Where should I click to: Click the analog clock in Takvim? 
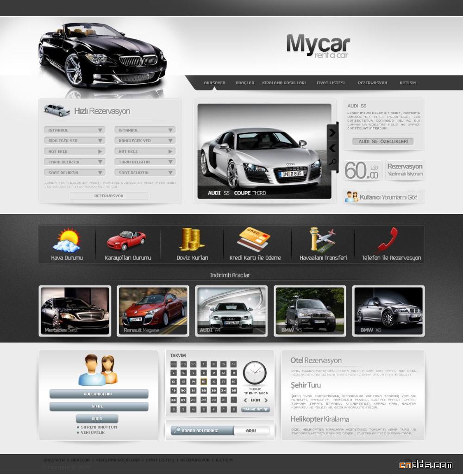pos(255,373)
